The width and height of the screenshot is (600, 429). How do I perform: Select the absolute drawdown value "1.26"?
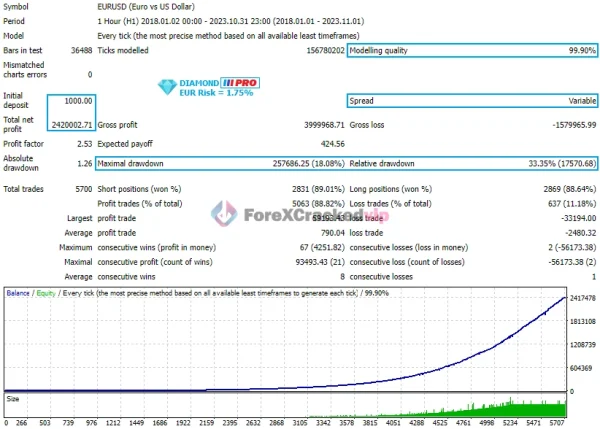(x=85, y=164)
